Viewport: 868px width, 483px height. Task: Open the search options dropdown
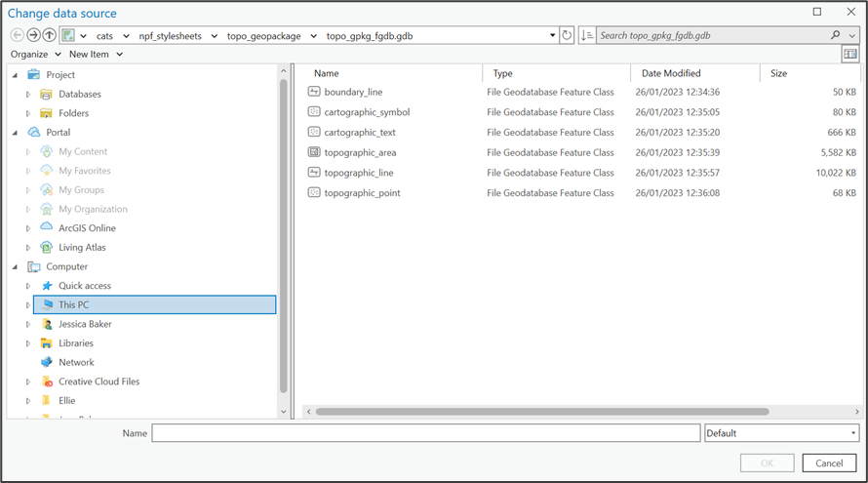click(x=852, y=35)
